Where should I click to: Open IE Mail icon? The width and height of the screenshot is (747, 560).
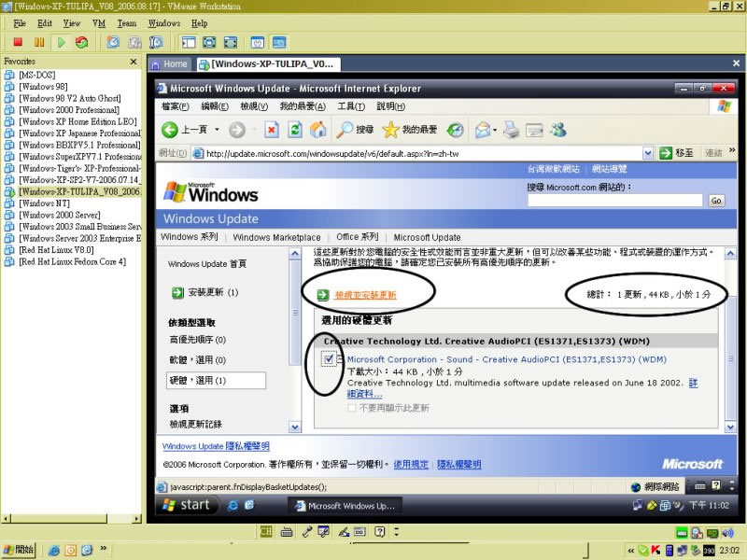pos(482,130)
